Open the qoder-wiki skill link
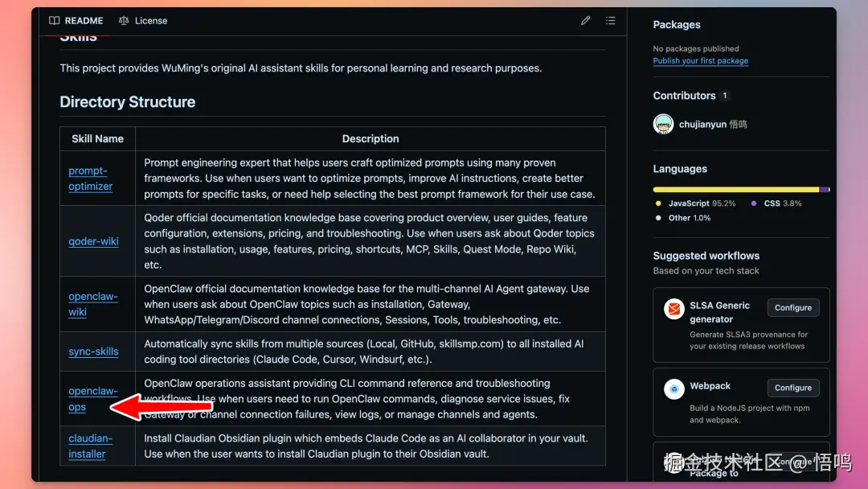Screen dimensions: 868x489 point(93,241)
